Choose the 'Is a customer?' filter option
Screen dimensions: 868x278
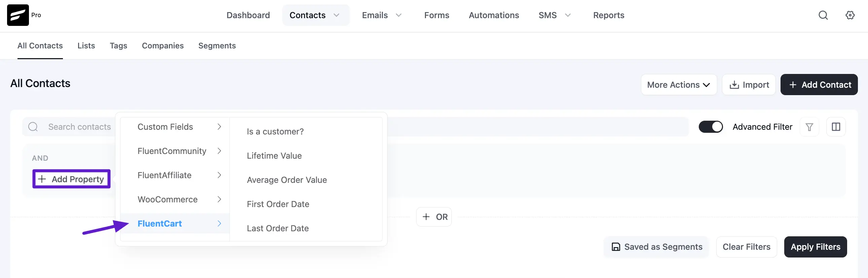click(275, 131)
